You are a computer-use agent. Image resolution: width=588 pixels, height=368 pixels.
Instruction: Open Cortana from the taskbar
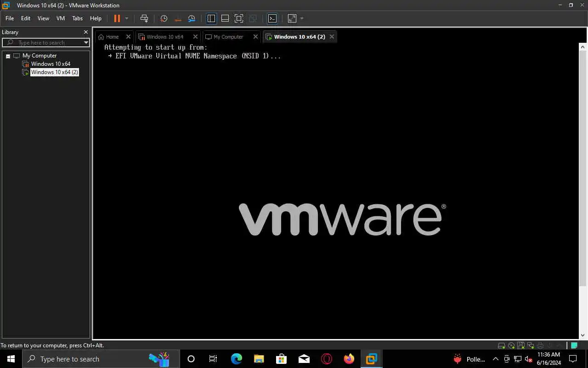point(191,359)
